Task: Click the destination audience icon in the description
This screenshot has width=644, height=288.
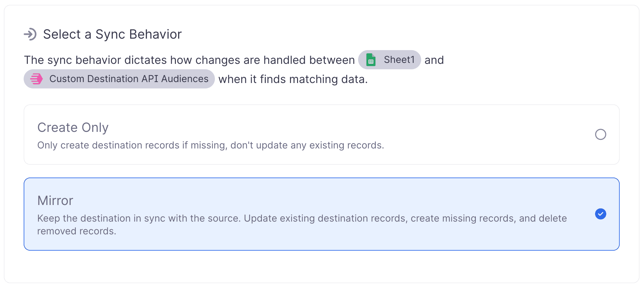Action: point(36,79)
